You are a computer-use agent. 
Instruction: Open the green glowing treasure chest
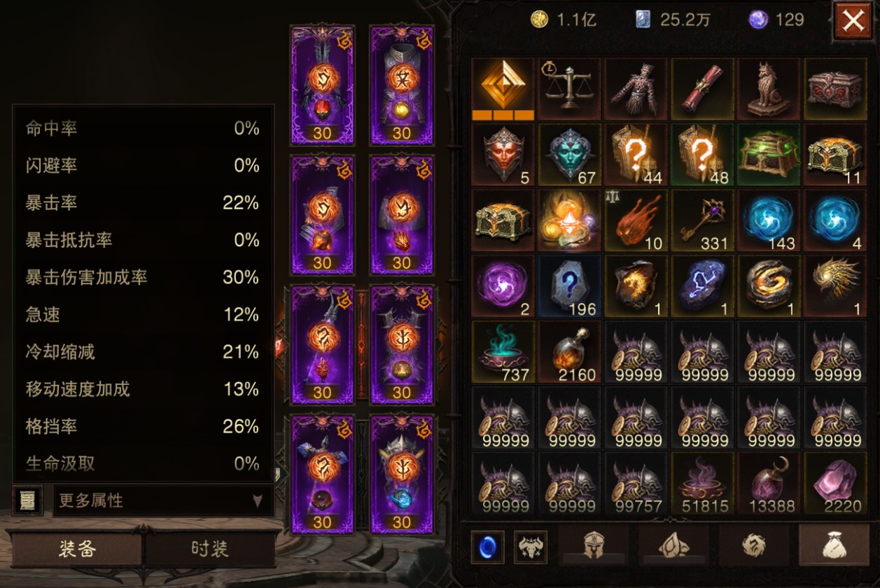[x=768, y=154]
